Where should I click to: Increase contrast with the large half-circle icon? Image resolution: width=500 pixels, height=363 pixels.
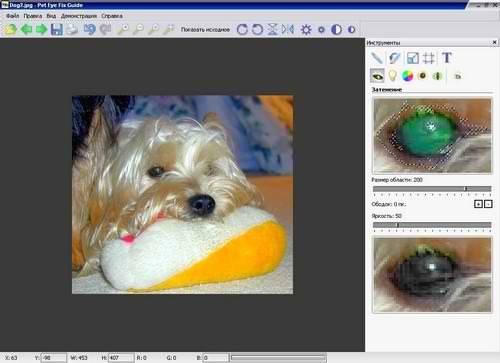[x=336, y=29]
